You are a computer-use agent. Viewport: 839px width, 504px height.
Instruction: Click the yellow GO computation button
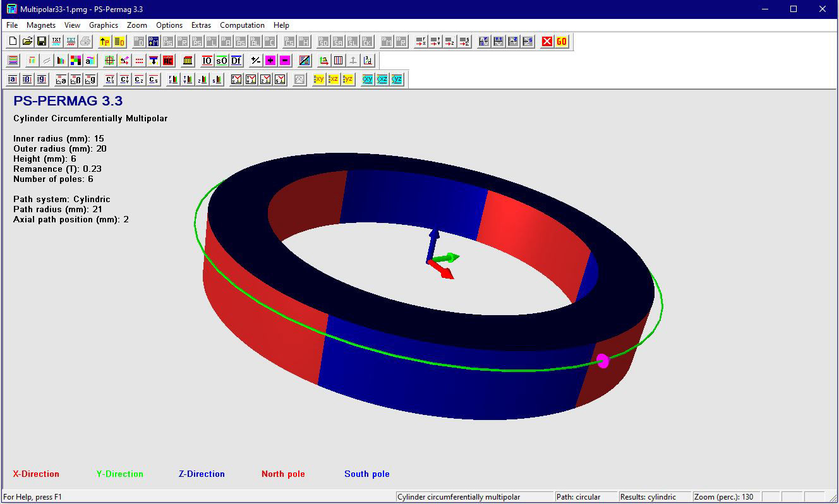pos(562,42)
